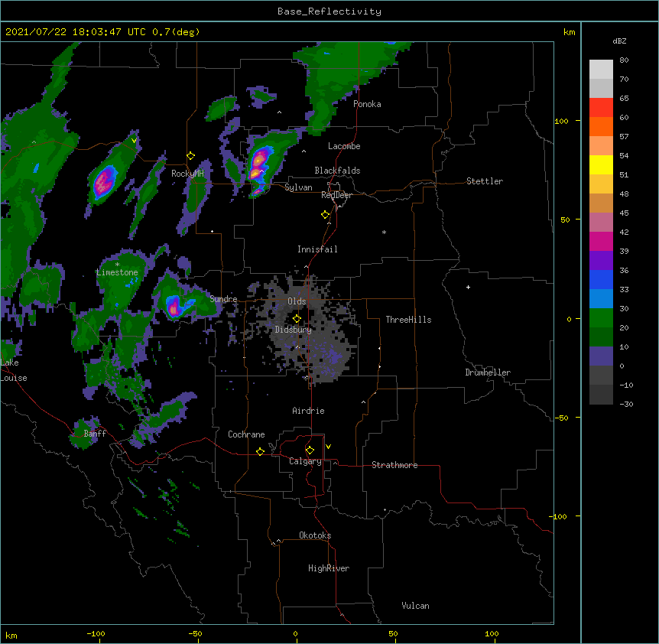Click the Lacombe city label
The width and height of the screenshot is (659, 644).
344,146
